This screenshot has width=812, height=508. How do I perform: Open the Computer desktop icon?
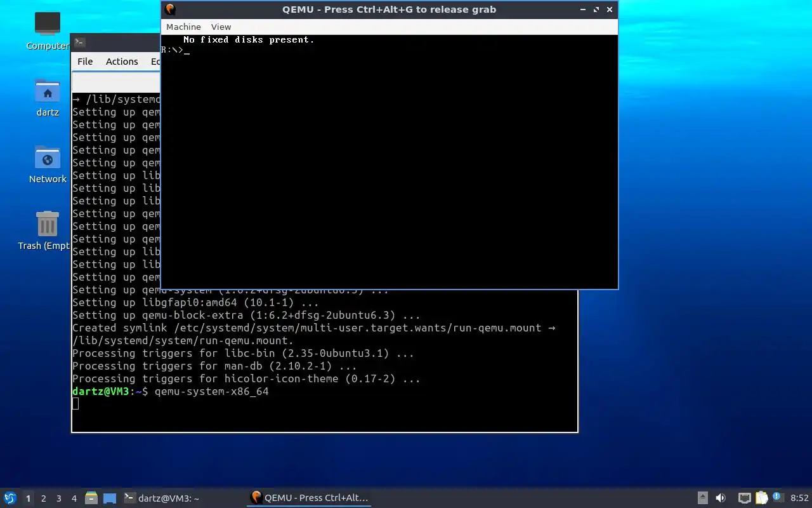click(48, 31)
